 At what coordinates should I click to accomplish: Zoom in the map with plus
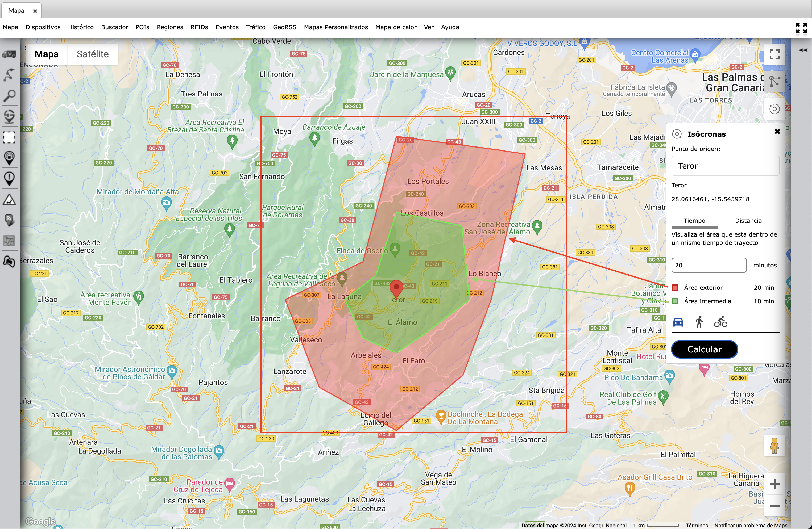point(774,484)
